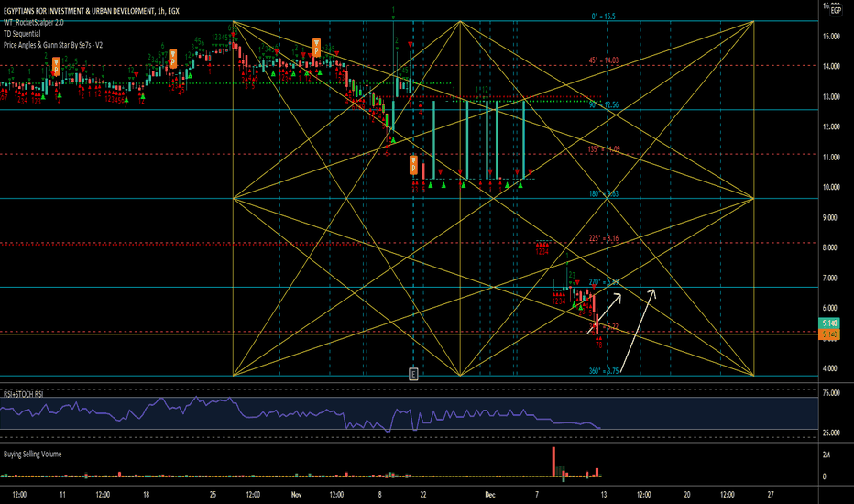Click the 25 date label on the time axis
This screenshot has height=504, width=854.
(213, 495)
